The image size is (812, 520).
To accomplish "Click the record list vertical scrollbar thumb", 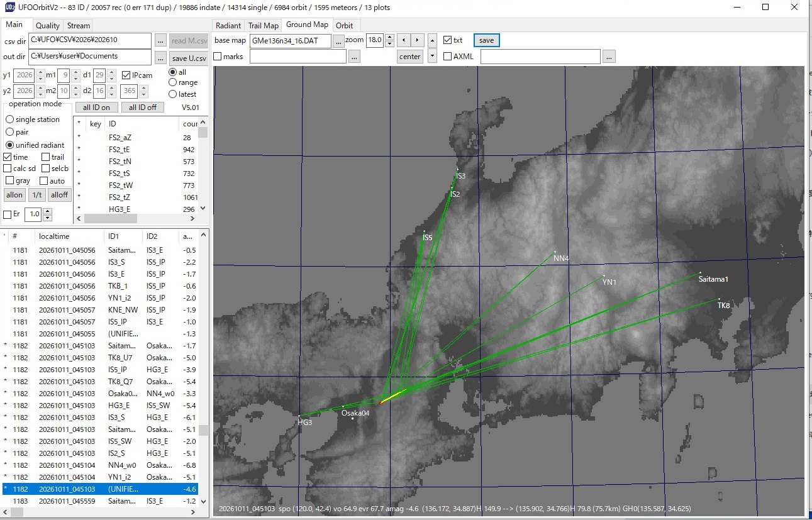I will [203, 431].
